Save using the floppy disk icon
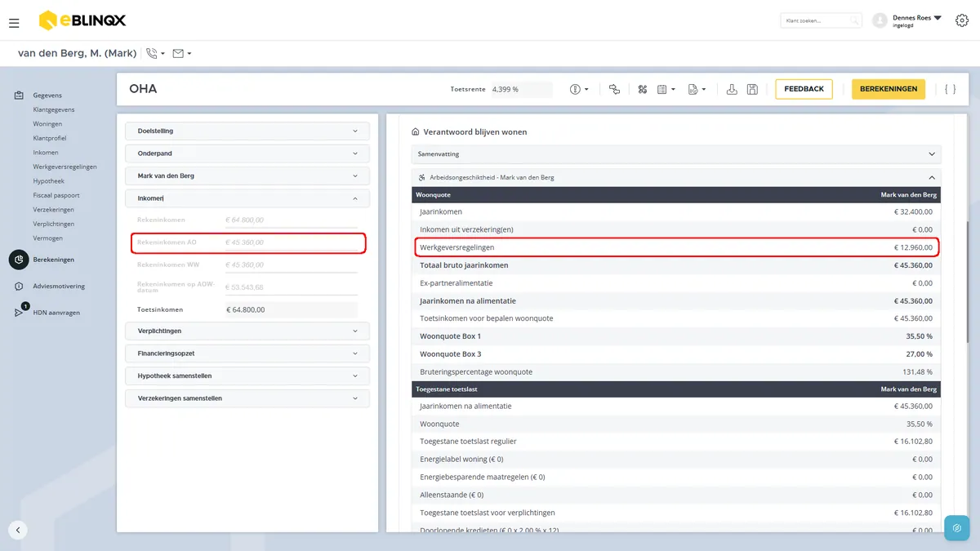The image size is (980, 551). (x=752, y=89)
